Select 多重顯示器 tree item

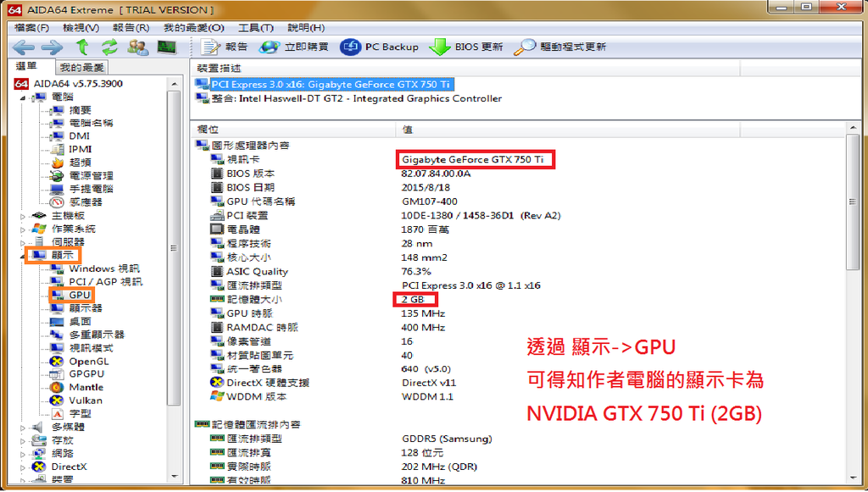coord(97,334)
